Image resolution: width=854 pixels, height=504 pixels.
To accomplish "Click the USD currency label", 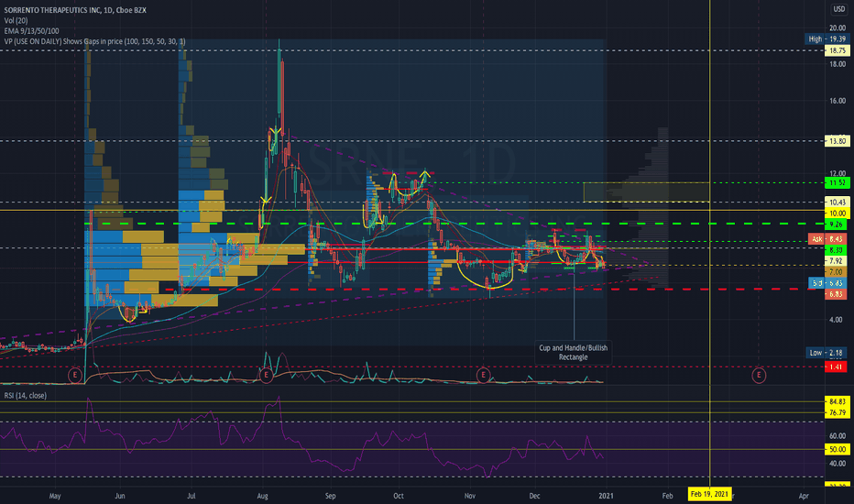I will (838, 9).
